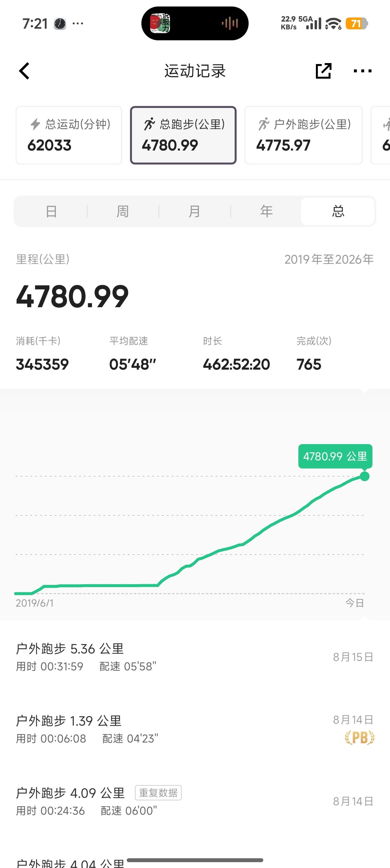
Task: Tap the 今日 chart axis label
Action: point(355,603)
